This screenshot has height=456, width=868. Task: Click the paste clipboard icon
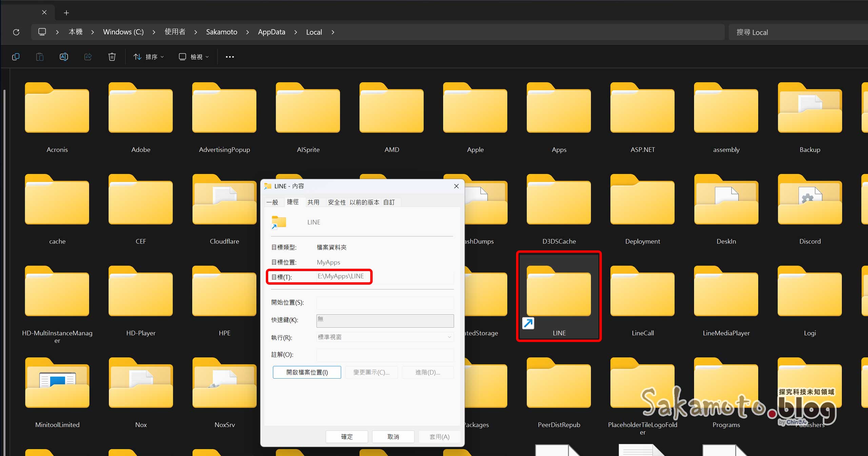pos(40,57)
